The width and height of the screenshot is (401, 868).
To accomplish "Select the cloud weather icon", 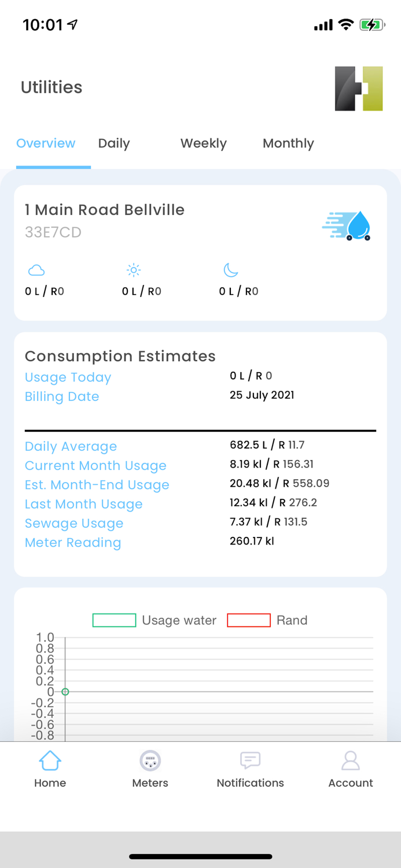I will pos(36,270).
